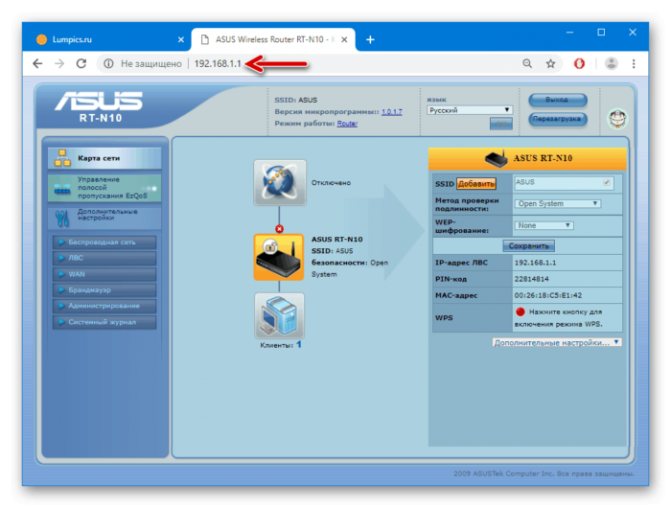671x508 pixels.
Task: Click the clients count number 1
Action: pyautogui.click(x=299, y=345)
